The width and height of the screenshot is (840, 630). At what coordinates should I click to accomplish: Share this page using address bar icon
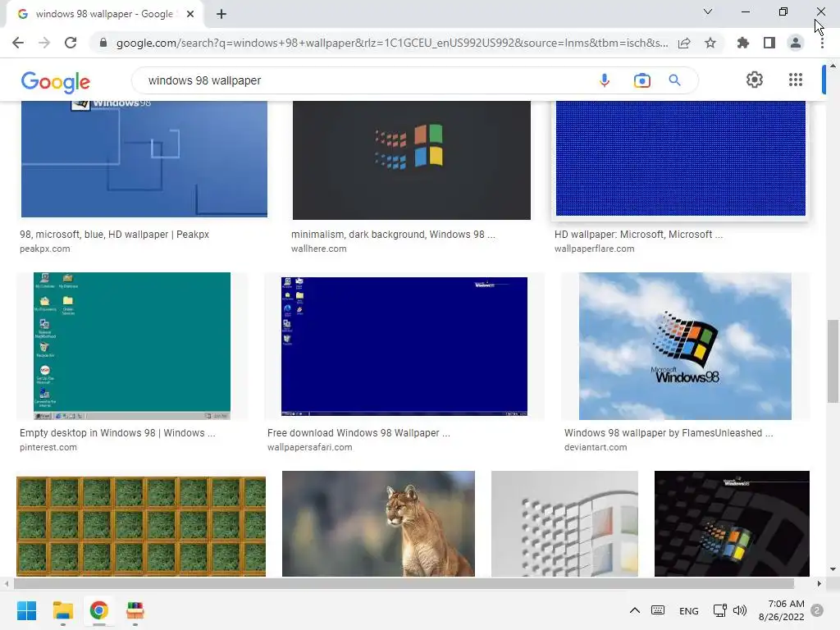(x=684, y=43)
